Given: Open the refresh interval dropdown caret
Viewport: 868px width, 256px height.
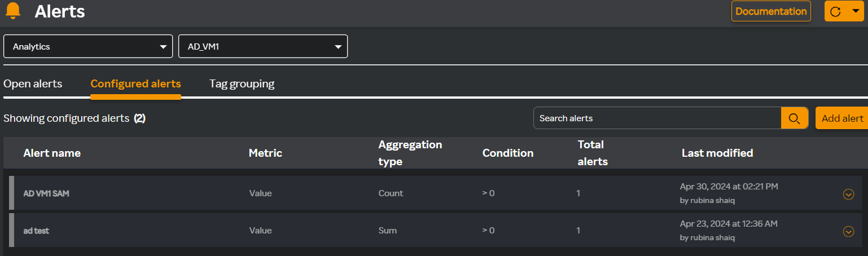Looking at the screenshot, I should point(855,11).
